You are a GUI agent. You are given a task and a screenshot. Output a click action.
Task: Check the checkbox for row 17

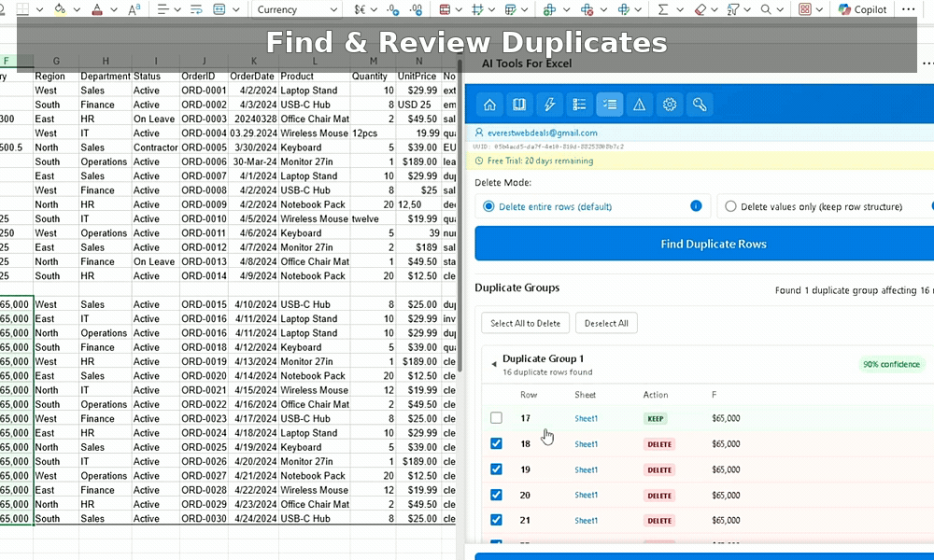click(x=496, y=418)
